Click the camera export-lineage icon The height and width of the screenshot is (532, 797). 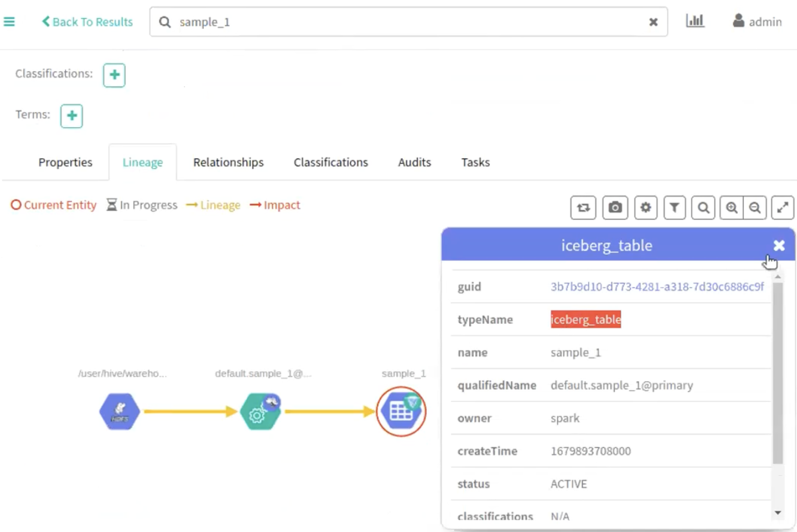(615, 208)
